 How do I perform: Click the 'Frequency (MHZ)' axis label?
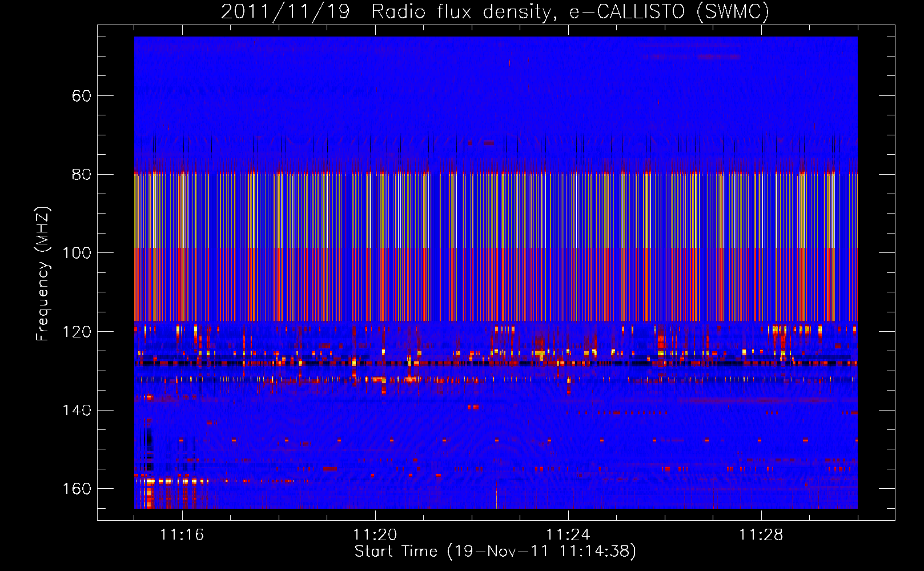point(43,274)
